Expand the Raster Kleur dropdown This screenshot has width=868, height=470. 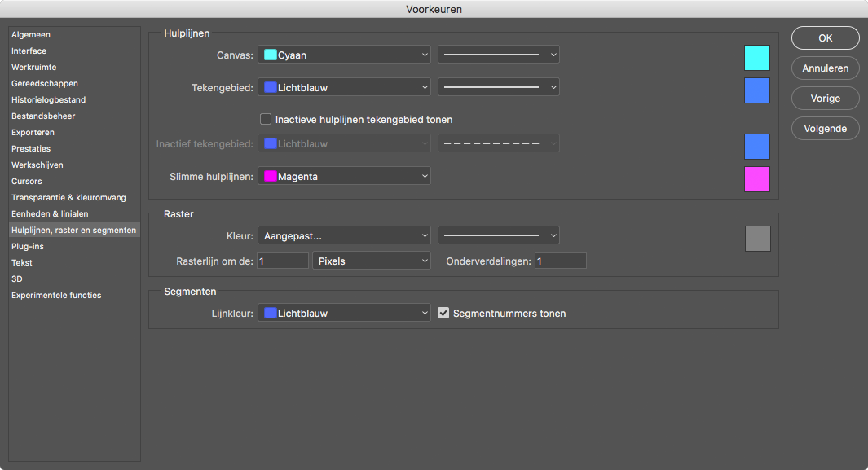(x=344, y=235)
